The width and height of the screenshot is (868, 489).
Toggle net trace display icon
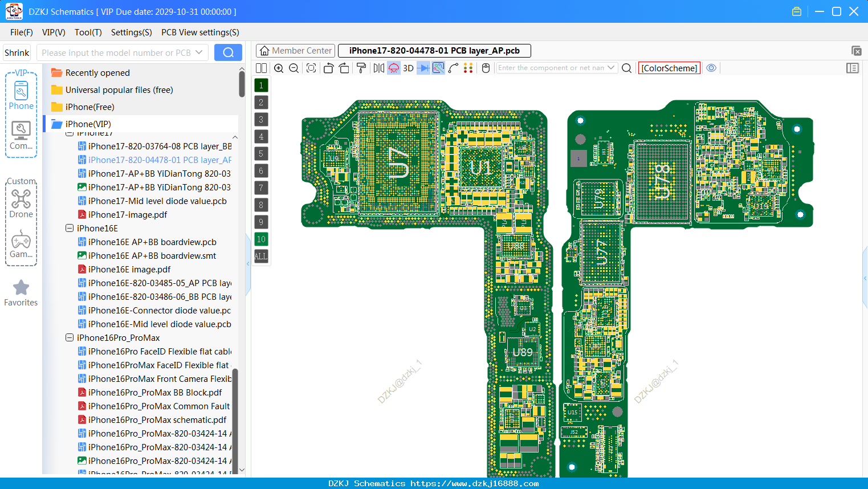(438, 68)
